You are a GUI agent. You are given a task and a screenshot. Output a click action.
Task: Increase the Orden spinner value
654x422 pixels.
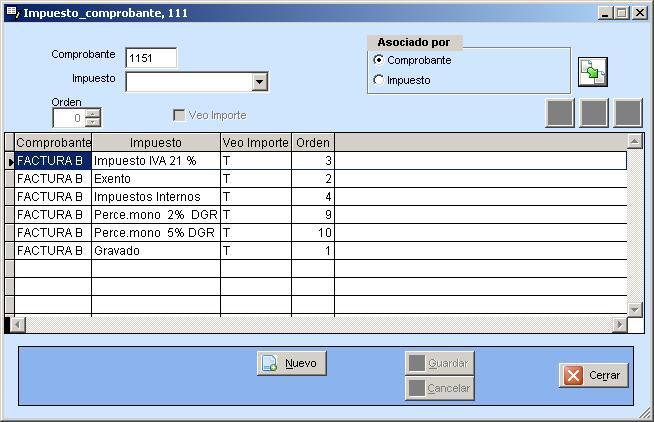click(x=93, y=113)
